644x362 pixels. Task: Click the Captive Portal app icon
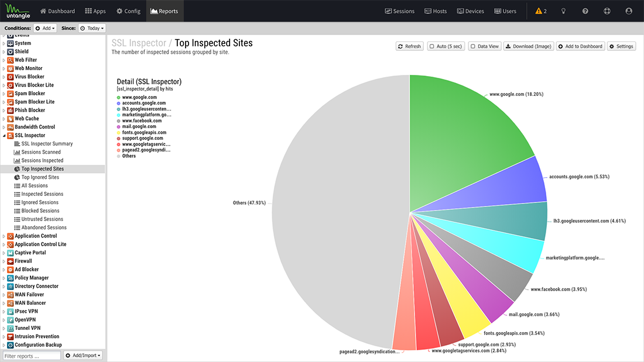(x=11, y=253)
